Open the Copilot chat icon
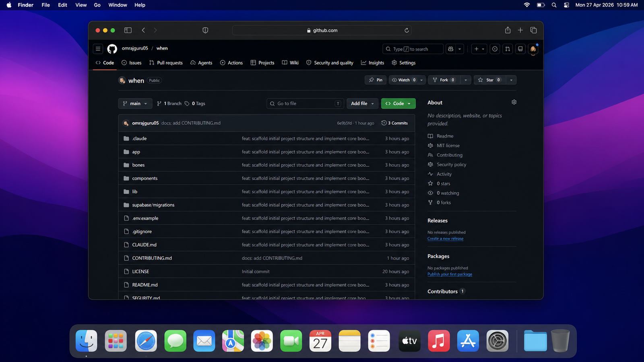 pos(451,49)
